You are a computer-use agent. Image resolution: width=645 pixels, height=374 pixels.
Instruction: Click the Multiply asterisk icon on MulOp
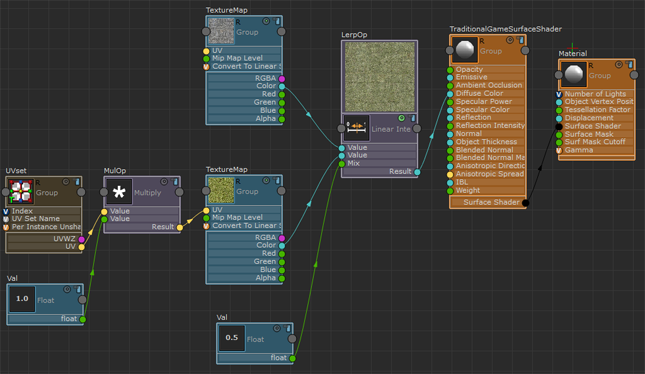[119, 192]
